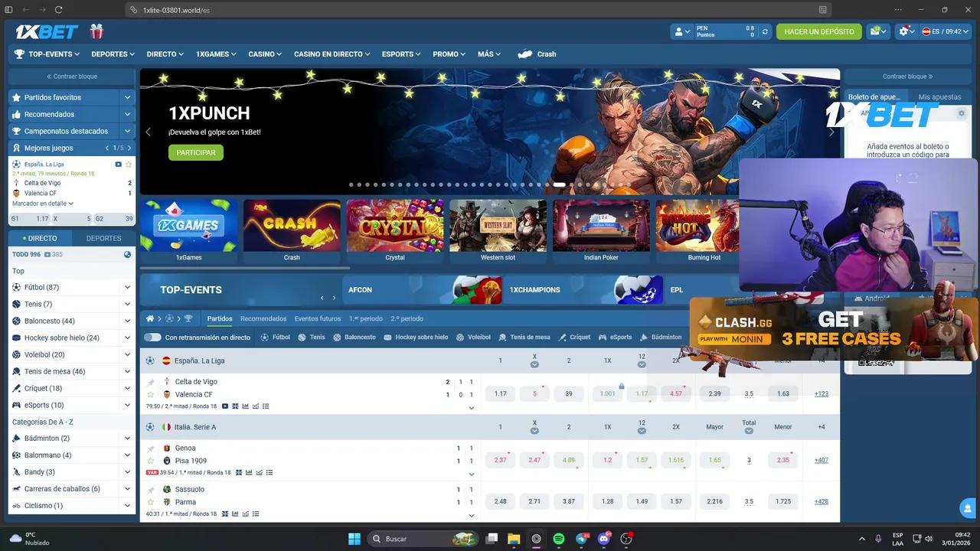Open the Crash plane icon in nav
Screen dimensions: 980x551
coord(525,54)
